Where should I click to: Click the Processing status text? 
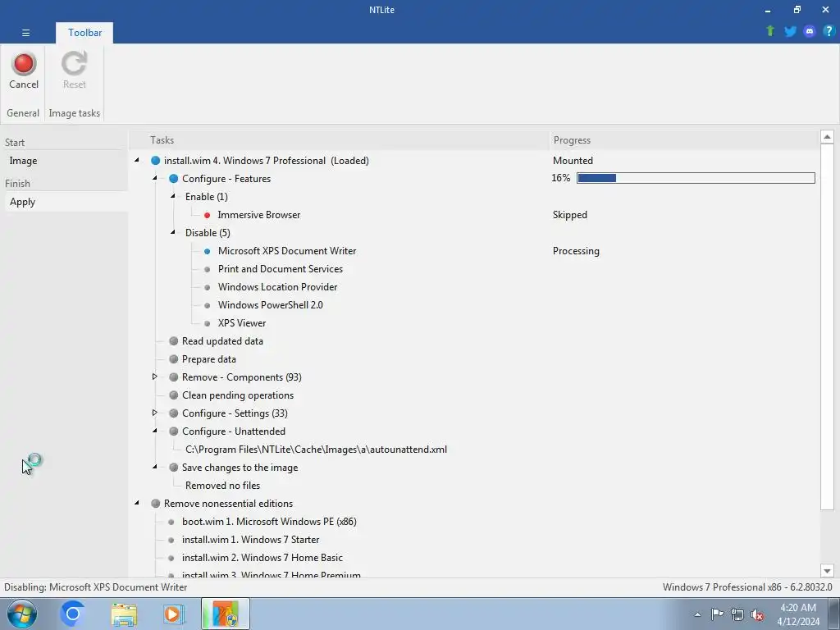point(576,251)
